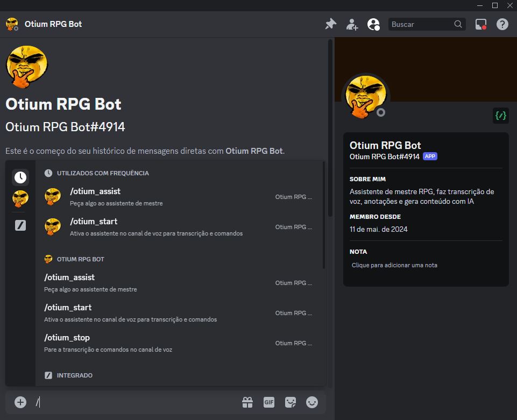Select the frequently used clock tab
This screenshot has width=517, height=420.
pyautogui.click(x=20, y=177)
